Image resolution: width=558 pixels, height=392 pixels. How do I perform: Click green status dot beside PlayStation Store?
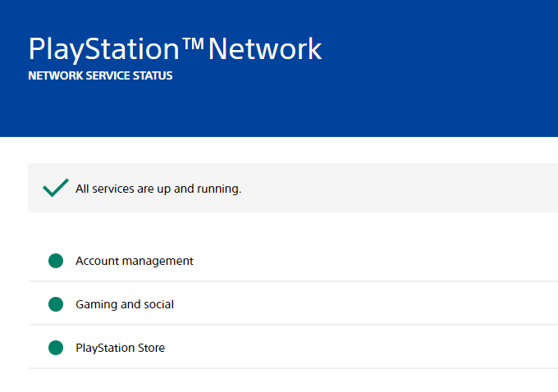(x=56, y=348)
